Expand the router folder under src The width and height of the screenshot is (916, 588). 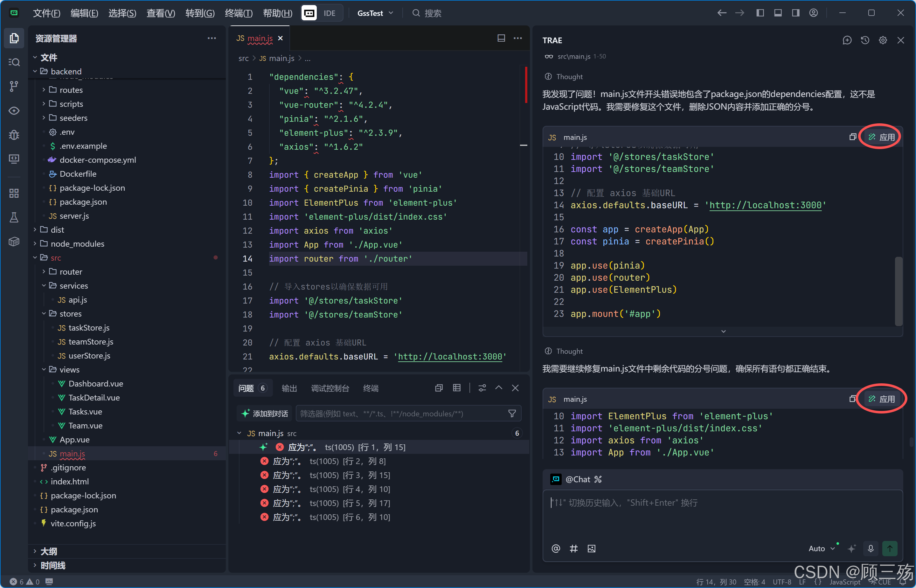(71, 271)
